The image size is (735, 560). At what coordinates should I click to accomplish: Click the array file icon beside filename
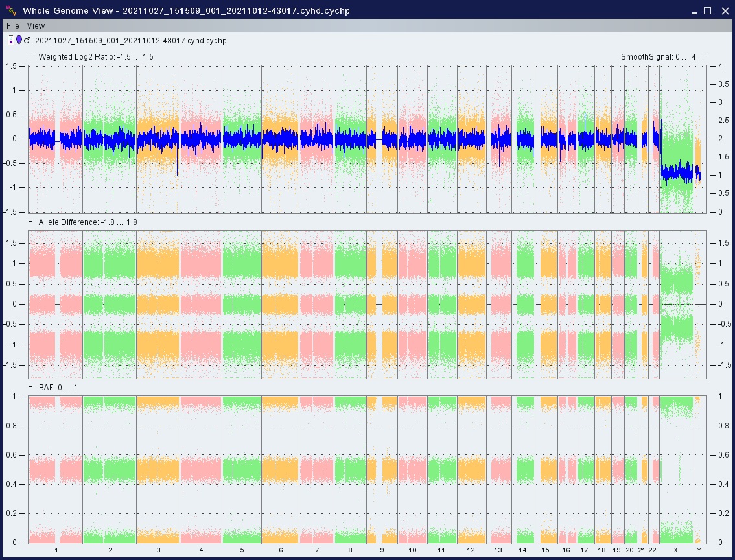coord(11,41)
